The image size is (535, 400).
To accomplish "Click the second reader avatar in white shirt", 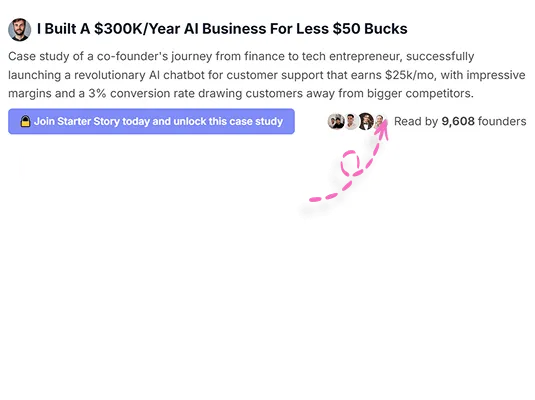I will (351, 122).
